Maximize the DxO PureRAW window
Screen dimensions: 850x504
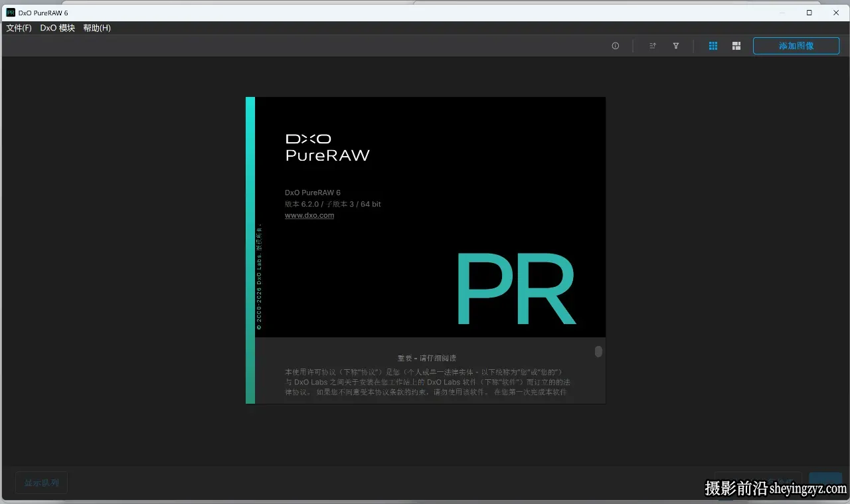[x=809, y=13]
